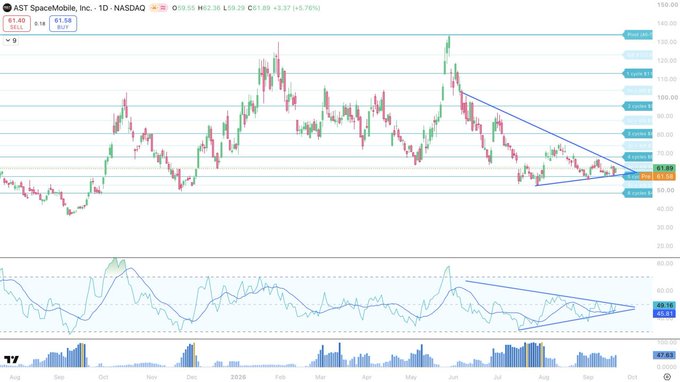
Task: Click the Jun label on time axis
Action: [453, 377]
